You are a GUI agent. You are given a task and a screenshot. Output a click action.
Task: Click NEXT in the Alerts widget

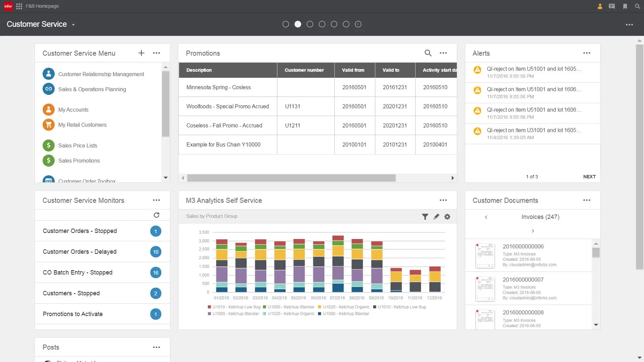[589, 177]
